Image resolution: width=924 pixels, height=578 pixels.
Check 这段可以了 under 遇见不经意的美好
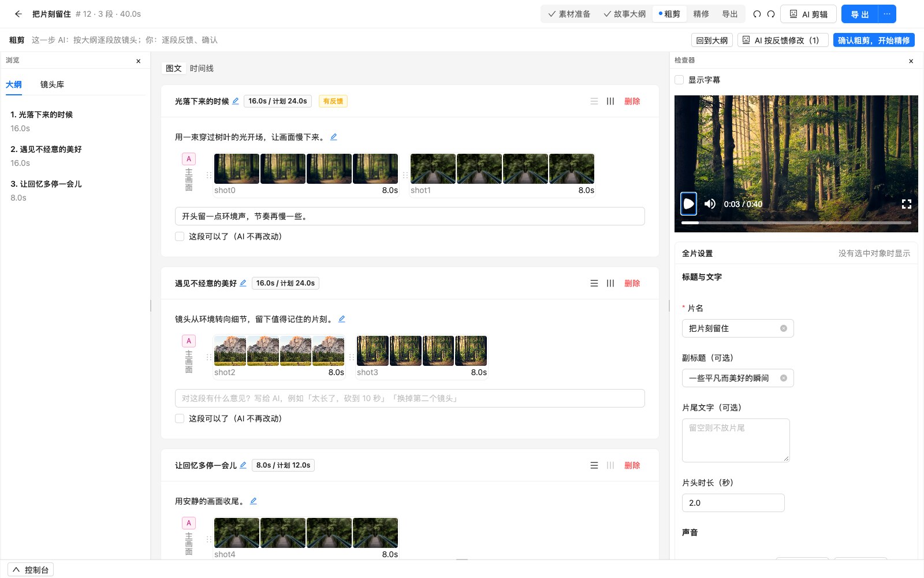pos(180,418)
